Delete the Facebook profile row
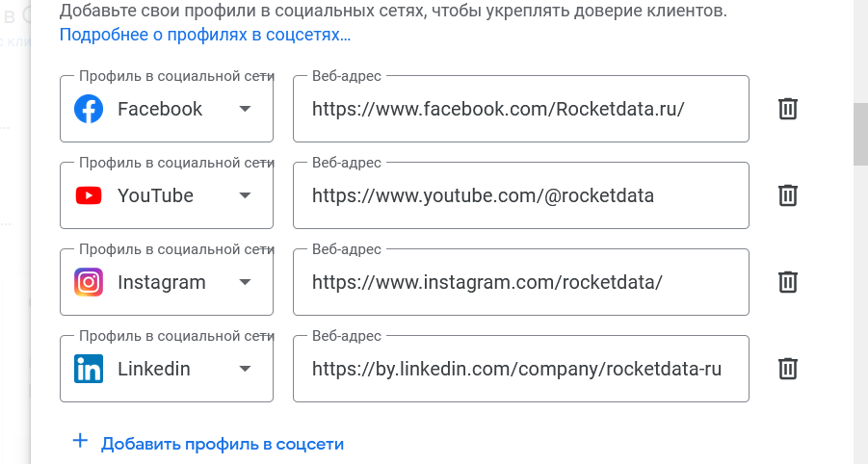This screenshot has width=868, height=464. [787, 109]
